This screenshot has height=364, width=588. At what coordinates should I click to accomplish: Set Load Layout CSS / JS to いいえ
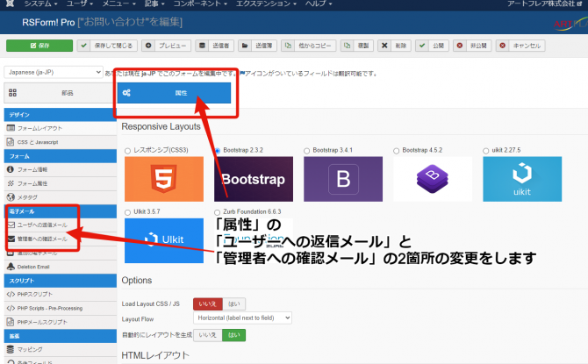coord(208,304)
